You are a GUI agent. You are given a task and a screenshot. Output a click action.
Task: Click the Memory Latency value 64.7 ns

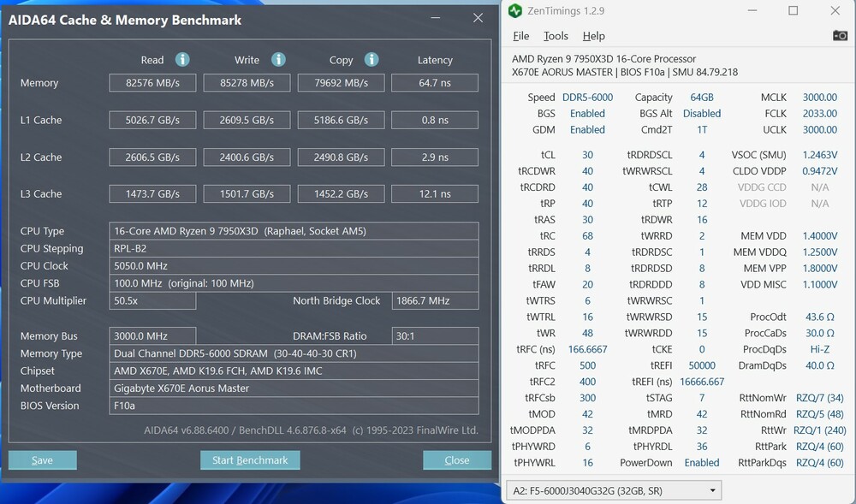(435, 83)
